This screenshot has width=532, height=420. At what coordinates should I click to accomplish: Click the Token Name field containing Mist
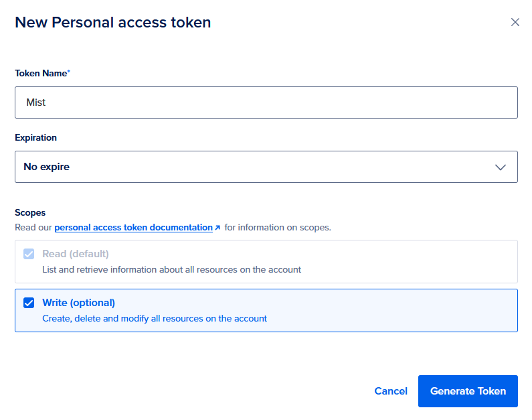click(266, 102)
